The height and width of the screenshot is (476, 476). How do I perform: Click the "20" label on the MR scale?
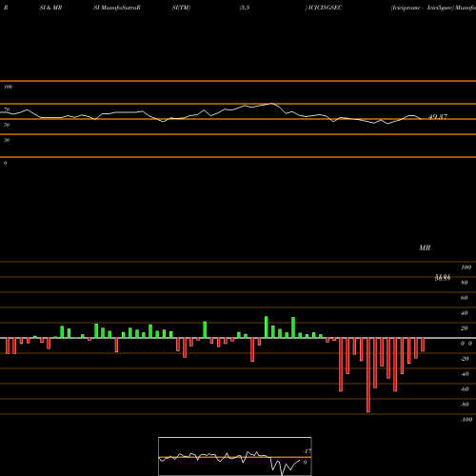(x=465, y=328)
